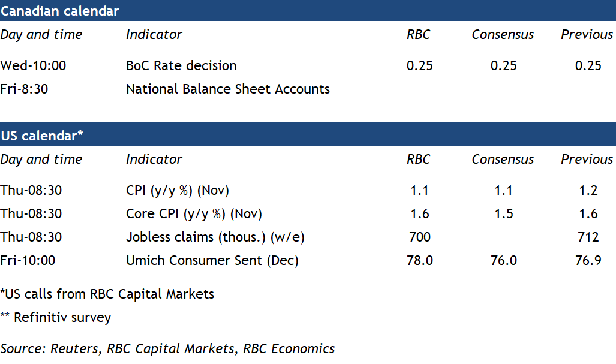Click the 76.9 previous value
The width and height of the screenshot is (616, 364).
[x=588, y=261]
